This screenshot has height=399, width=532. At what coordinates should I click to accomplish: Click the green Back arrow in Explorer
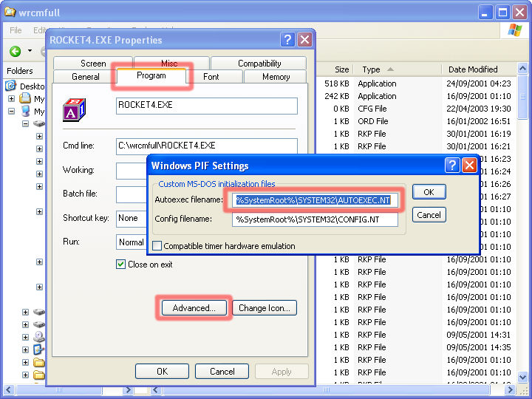click(x=15, y=51)
